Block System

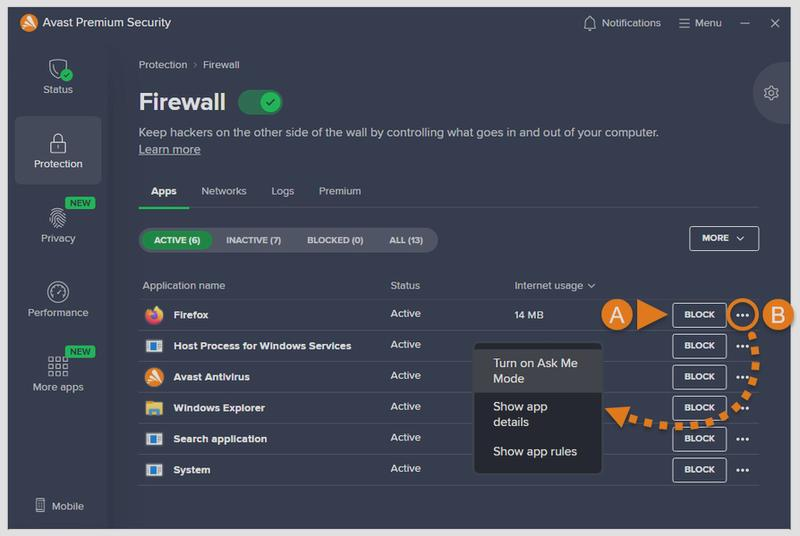(699, 470)
